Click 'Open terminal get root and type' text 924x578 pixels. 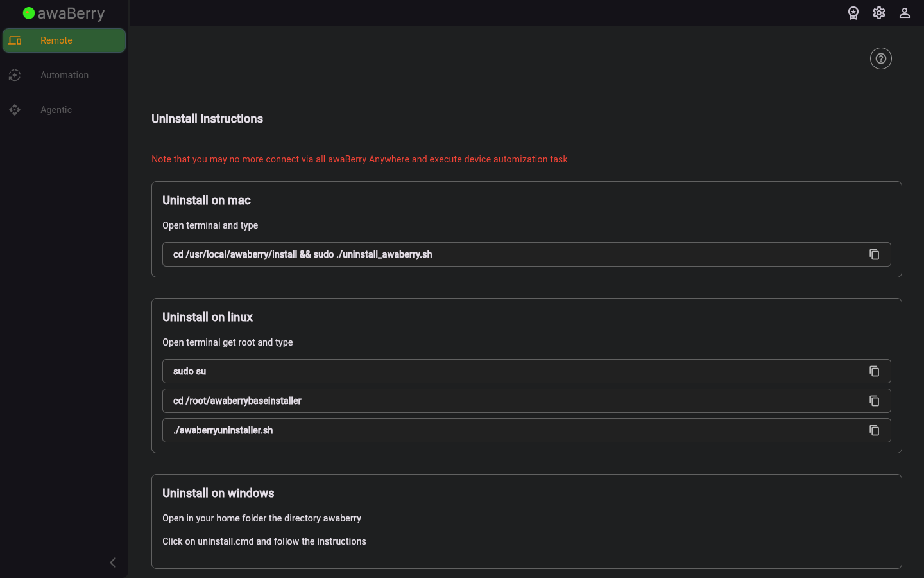[x=228, y=342]
